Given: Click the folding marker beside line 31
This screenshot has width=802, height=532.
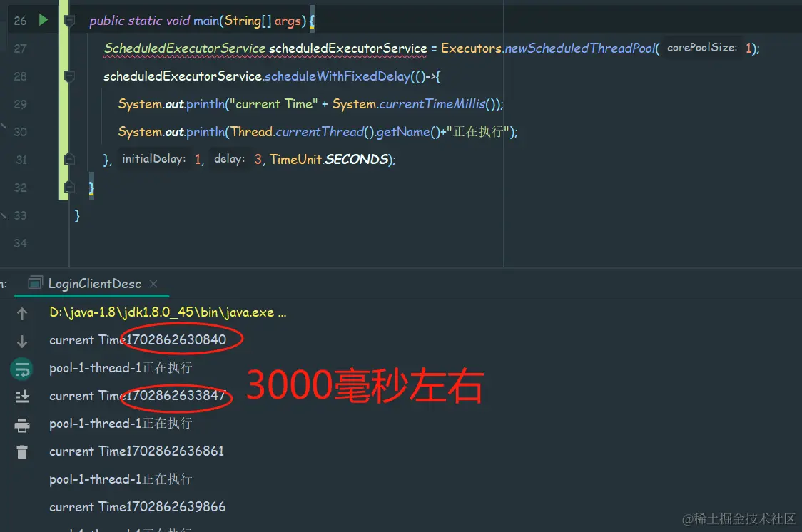Looking at the screenshot, I should point(68,159).
